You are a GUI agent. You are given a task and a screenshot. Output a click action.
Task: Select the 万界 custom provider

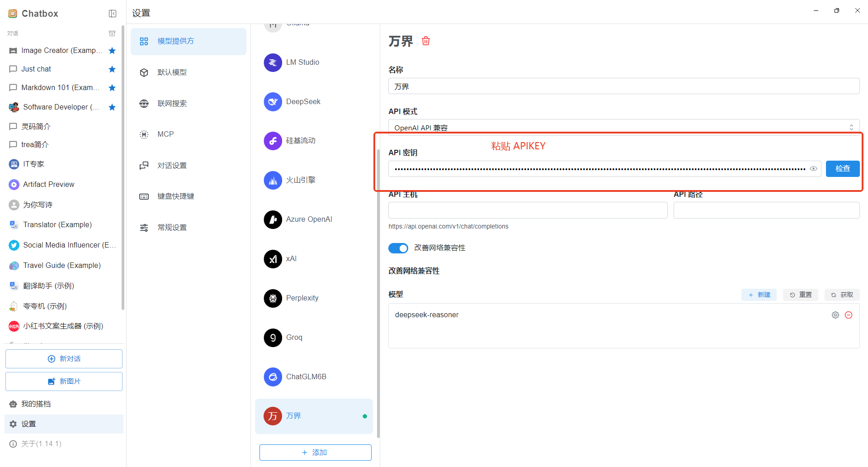(x=314, y=416)
